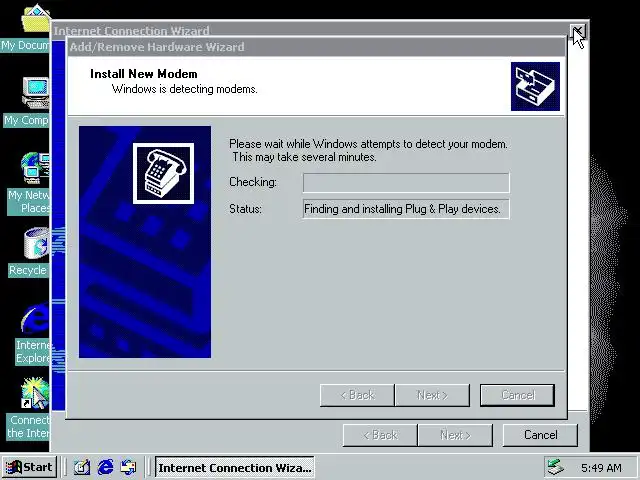Select the Internet Explorer desktop icon
The width and height of the screenshot is (640, 480).
[x=36, y=318]
